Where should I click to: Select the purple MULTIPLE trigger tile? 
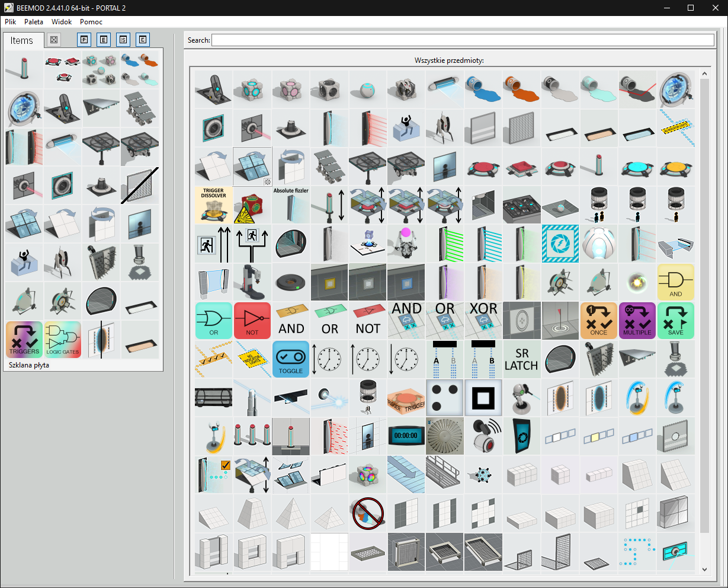pos(637,321)
